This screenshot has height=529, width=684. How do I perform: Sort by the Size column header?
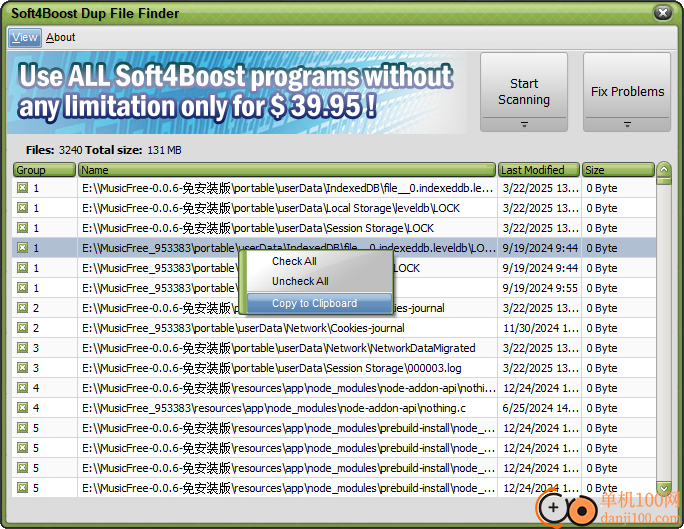[x=619, y=170]
